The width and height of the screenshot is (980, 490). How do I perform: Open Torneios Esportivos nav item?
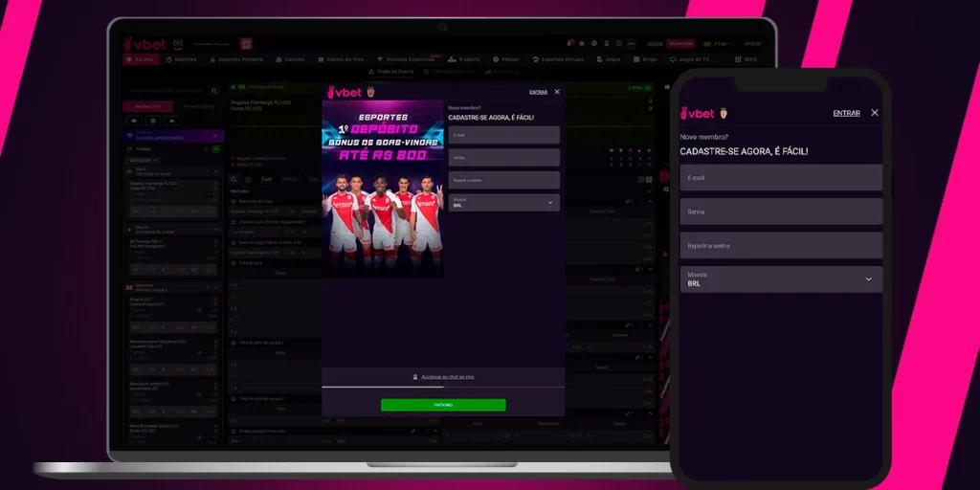(406, 59)
